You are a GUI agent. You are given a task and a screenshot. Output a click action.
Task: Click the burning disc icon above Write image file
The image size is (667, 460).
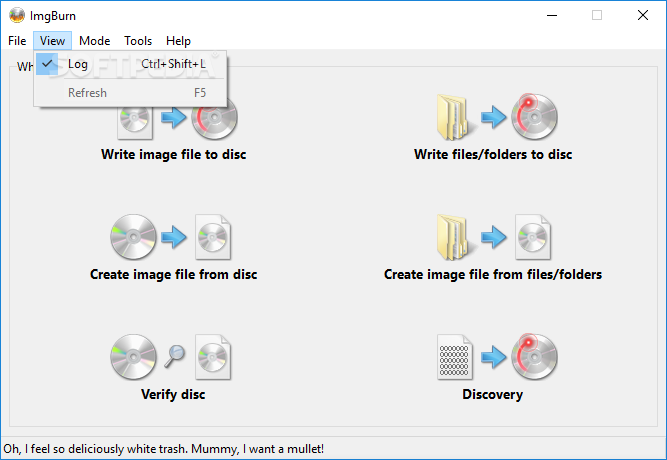click(214, 120)
